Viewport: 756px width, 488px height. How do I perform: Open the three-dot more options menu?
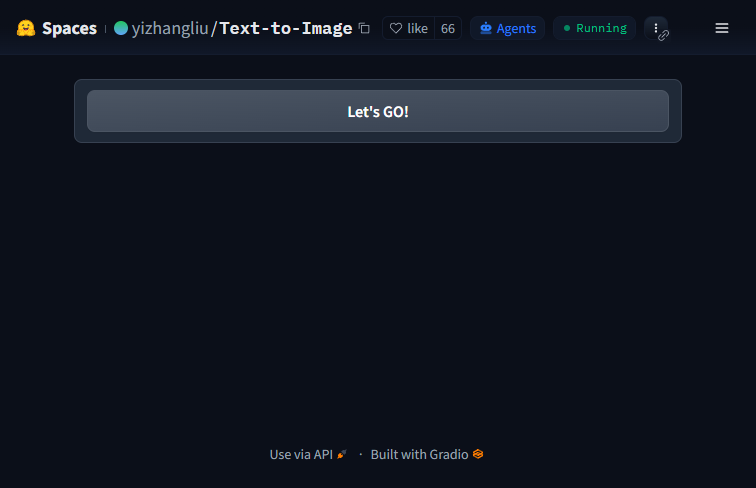click(x=656, y=28)
